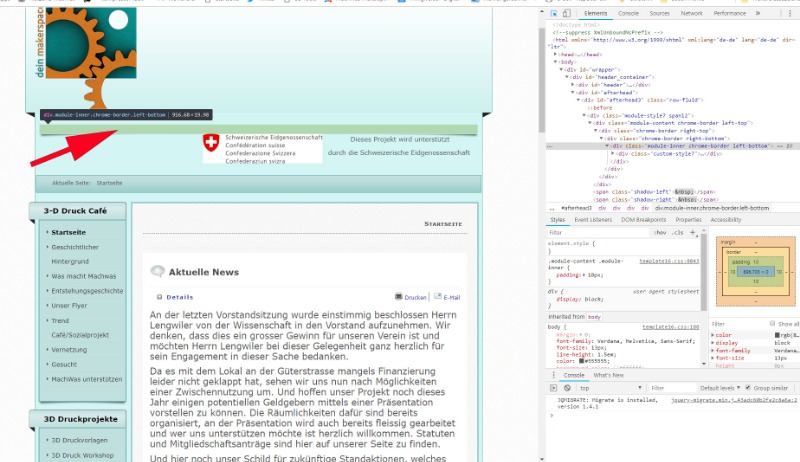Open template16.css:8043 source link

tap(669, 261)
